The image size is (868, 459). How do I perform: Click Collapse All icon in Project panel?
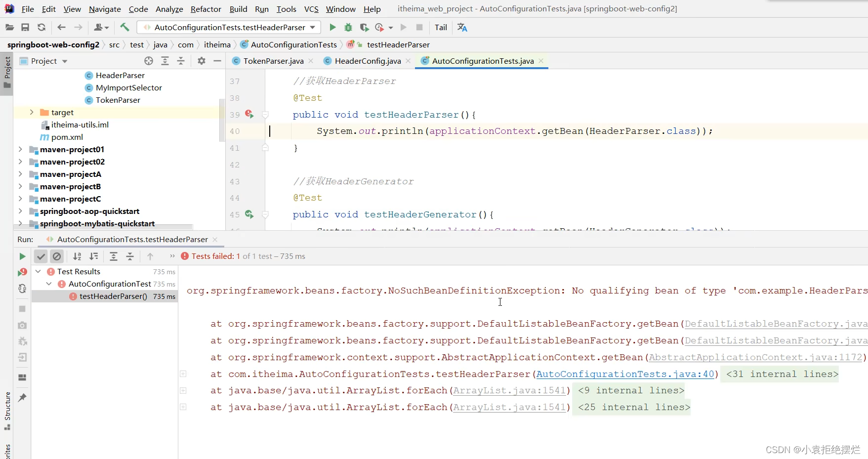pyautogui.click(x=181, y=61)
